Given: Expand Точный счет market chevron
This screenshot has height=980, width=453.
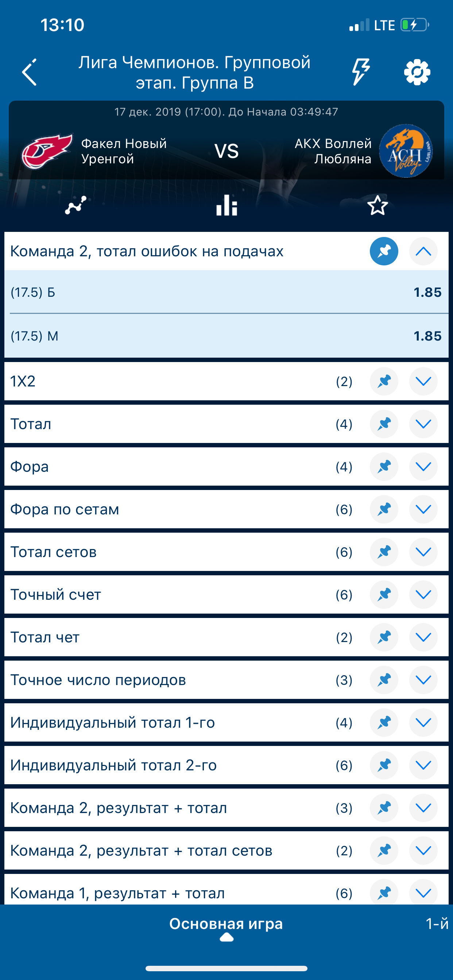Looking at the screenshot, I should coord(423,595).
